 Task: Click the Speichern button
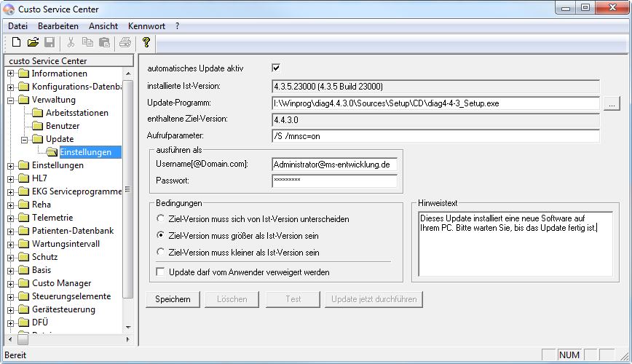coord(173,299)
